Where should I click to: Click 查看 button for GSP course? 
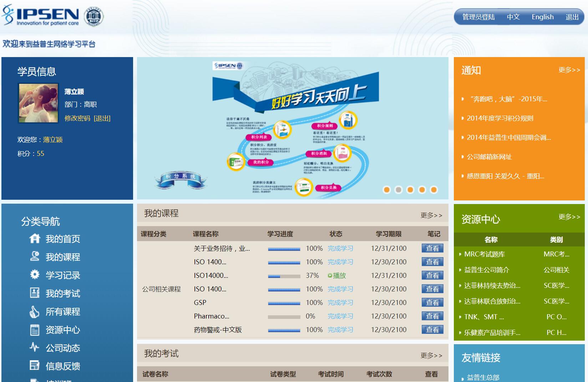pyautogui.click(x=432, y=302)
